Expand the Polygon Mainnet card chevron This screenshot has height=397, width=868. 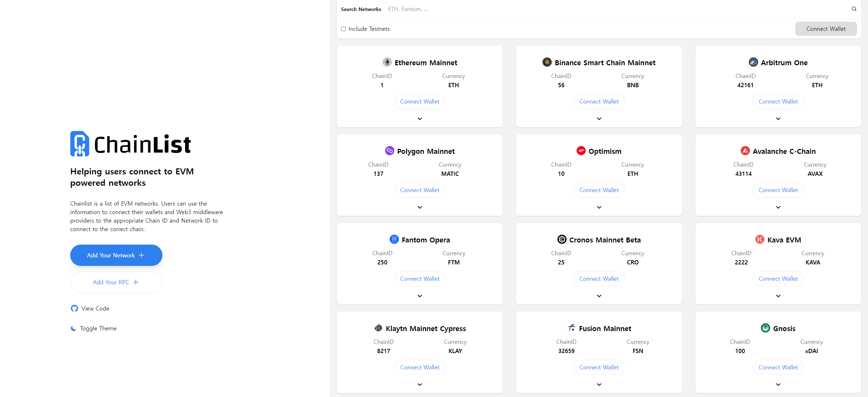pyautogui.click(x=420, y=207)
